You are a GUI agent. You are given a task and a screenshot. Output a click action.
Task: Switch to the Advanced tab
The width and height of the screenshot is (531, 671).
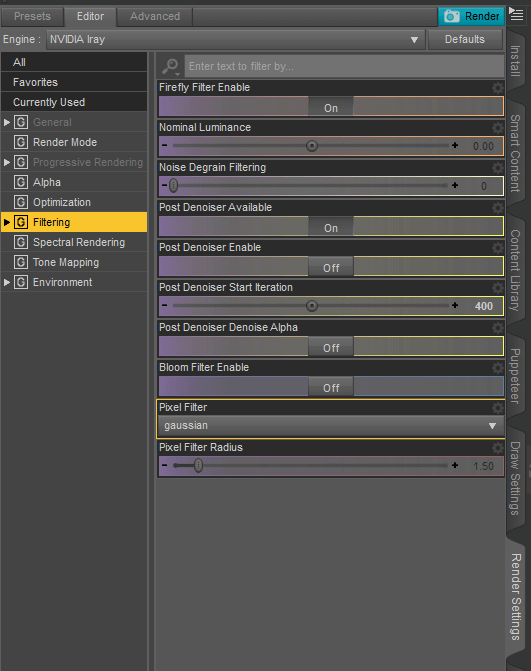tap(155, 17)
